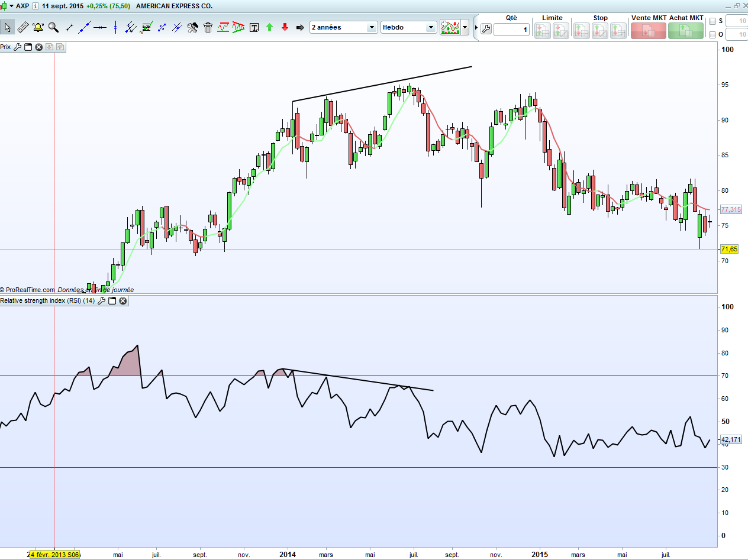
Task: Add a green up arrow marker
Action: 270,27
